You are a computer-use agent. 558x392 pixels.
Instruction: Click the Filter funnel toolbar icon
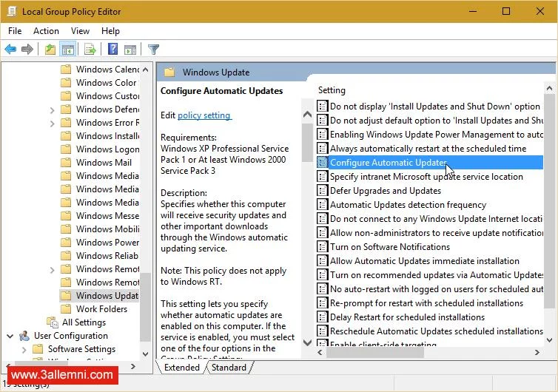coord(153,50)
